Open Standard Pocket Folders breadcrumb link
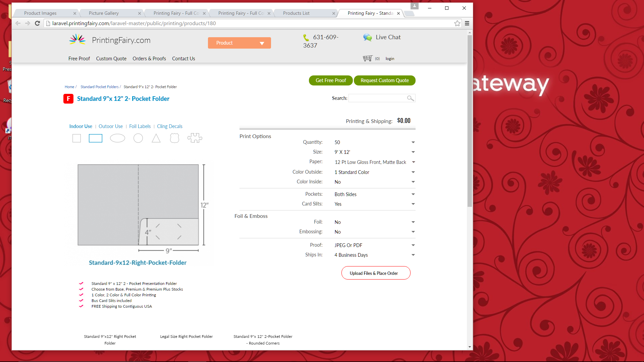Viewport: 644px width, 362px height. (x=100, y=87)
